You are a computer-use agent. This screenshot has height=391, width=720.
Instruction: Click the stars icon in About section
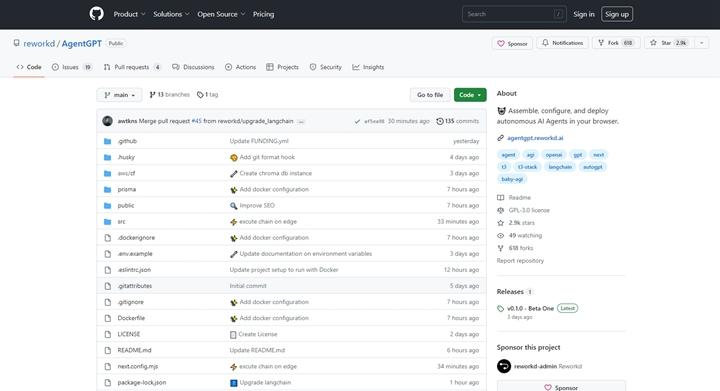point(501,223)
